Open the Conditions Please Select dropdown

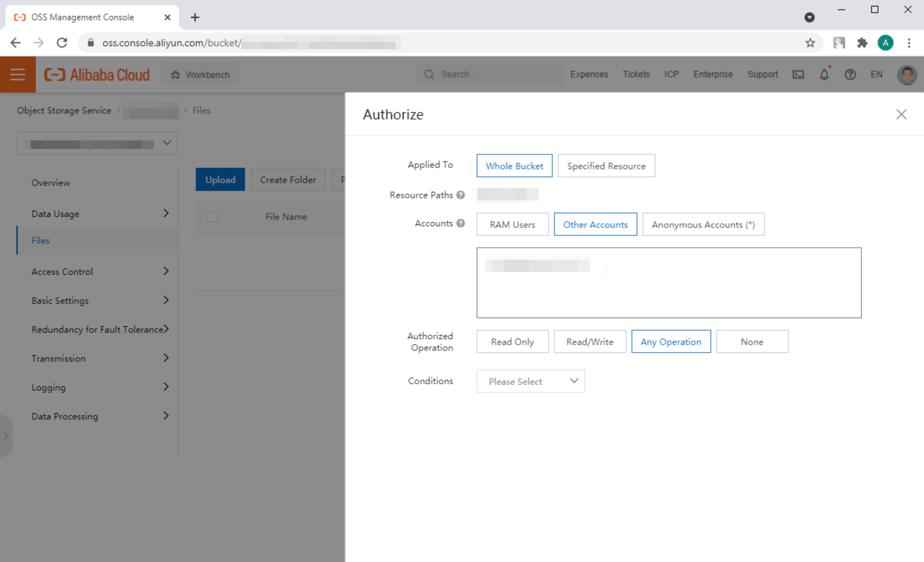(530, 382)
